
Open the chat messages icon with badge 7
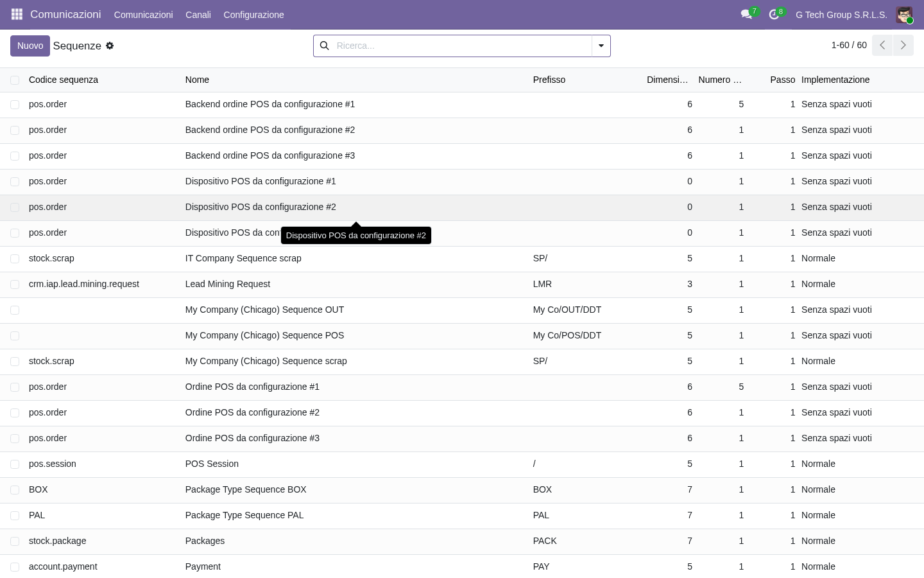pyautogui.click(x=746, y=14)
